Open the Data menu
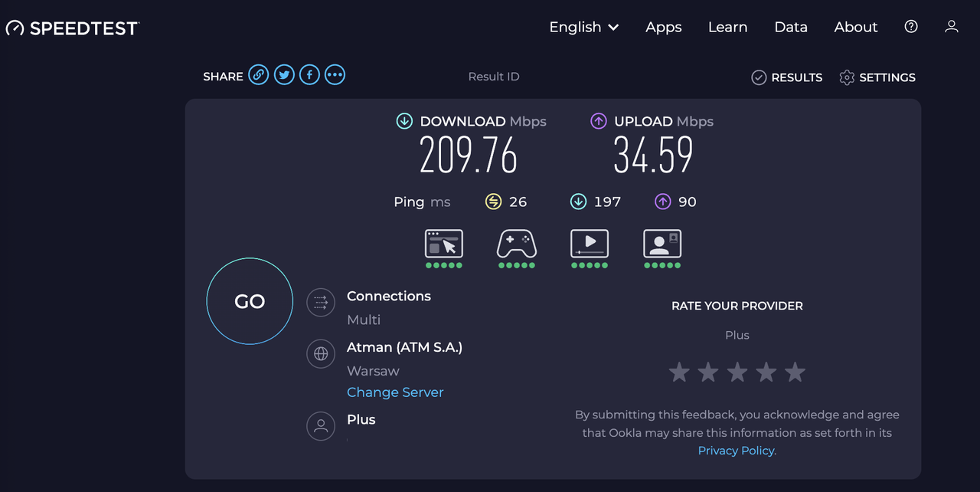Screen dimensions: 980x492 (791, 27)
